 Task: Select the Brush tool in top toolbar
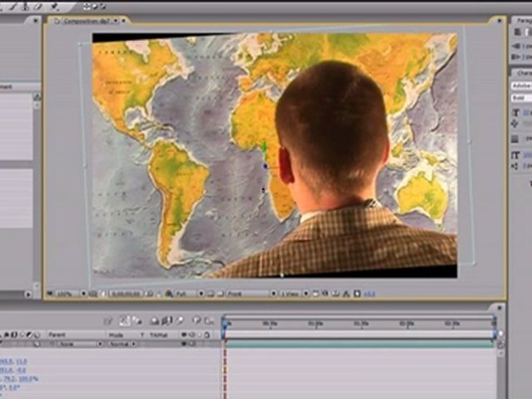pyautogui.click(x=14, y=7)
